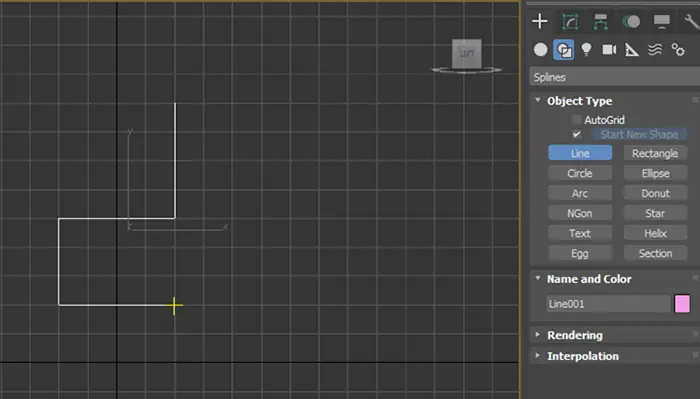Select the Space Warps category icon
Viewport: 700px width, 399px height.
click(x=655, y=50)
